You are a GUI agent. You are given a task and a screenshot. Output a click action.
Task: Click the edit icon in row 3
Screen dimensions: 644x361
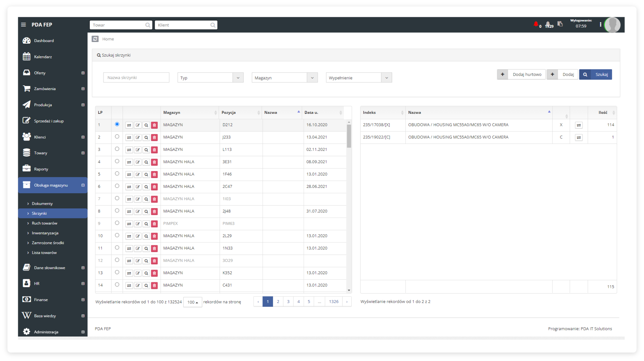coord(138,150)
